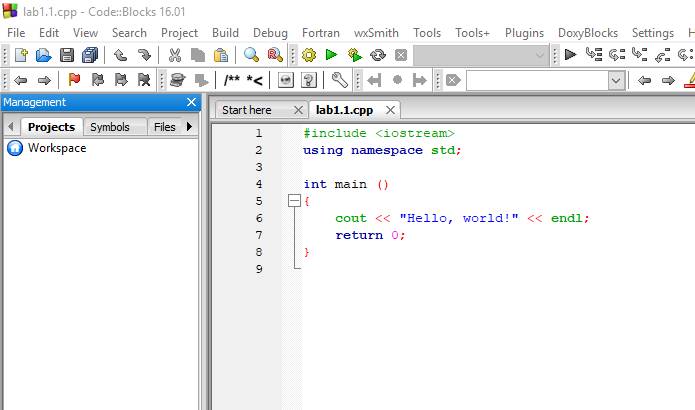Open the Search menu
The height and width of the screenshot is (410, 695).
[x=129, y=33]
